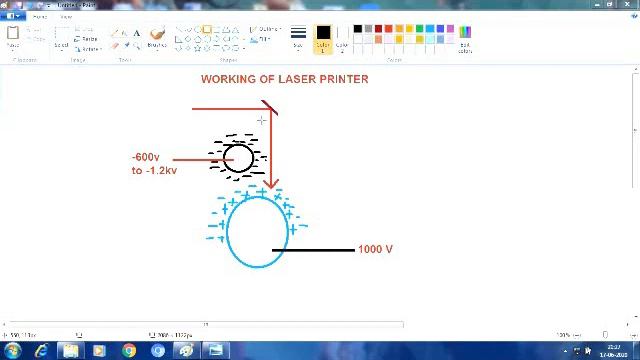Screen dimensions: 640x360
Task: Pick the green color swatch
Action: (x=420, y=29)
